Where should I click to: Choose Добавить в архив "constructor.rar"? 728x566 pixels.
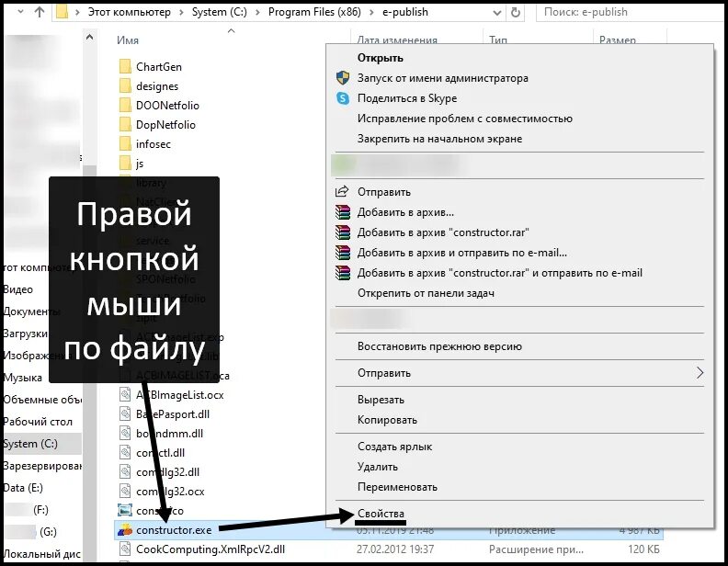(443, 232)
